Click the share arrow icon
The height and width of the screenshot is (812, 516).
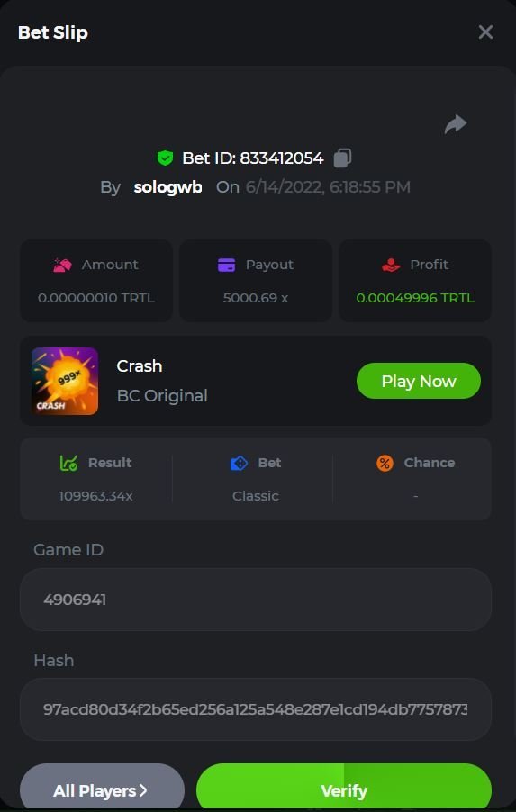pos(456,125)
